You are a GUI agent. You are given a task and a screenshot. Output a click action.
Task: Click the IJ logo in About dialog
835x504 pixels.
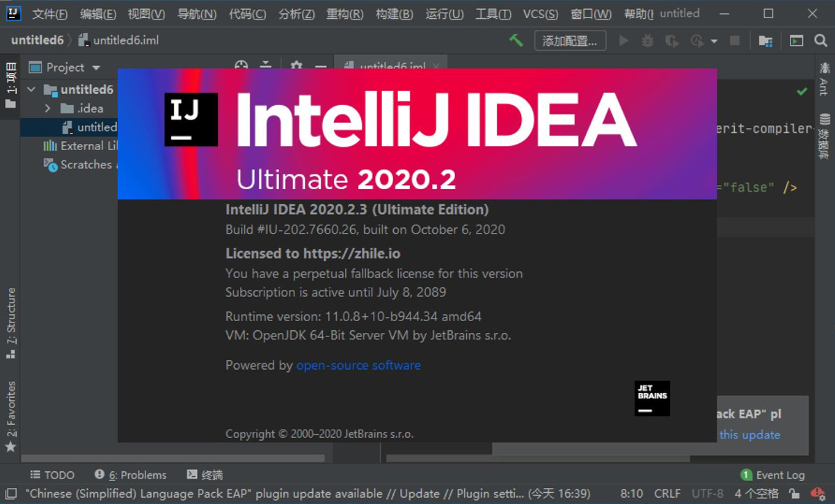click(191, 120)
